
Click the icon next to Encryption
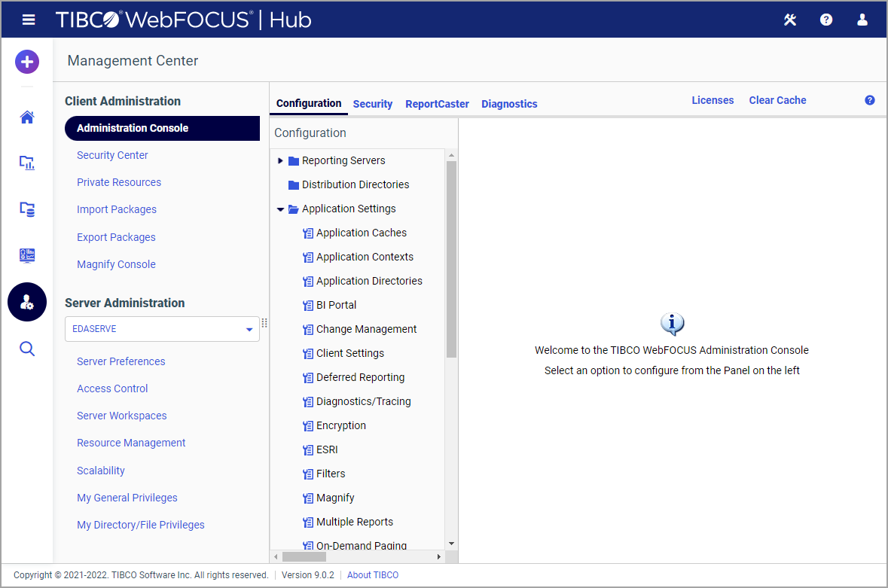(x=308, y=426)
